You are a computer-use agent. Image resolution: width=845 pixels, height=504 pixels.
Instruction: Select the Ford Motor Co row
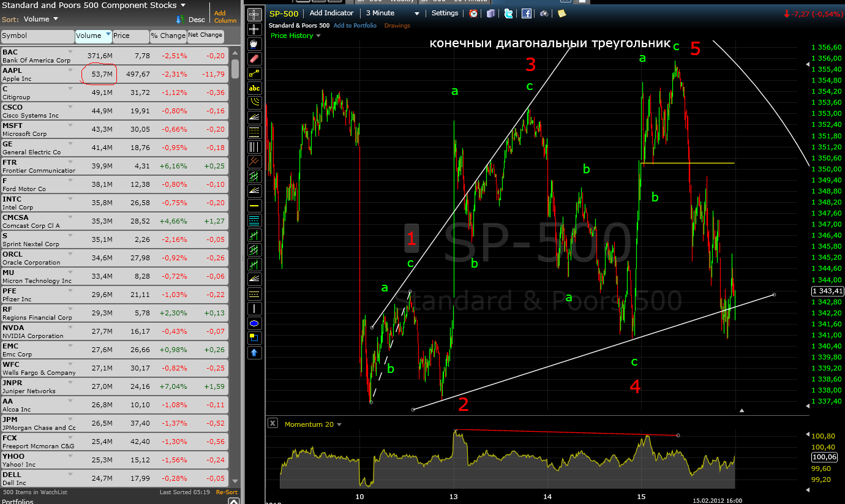(115, 185)
